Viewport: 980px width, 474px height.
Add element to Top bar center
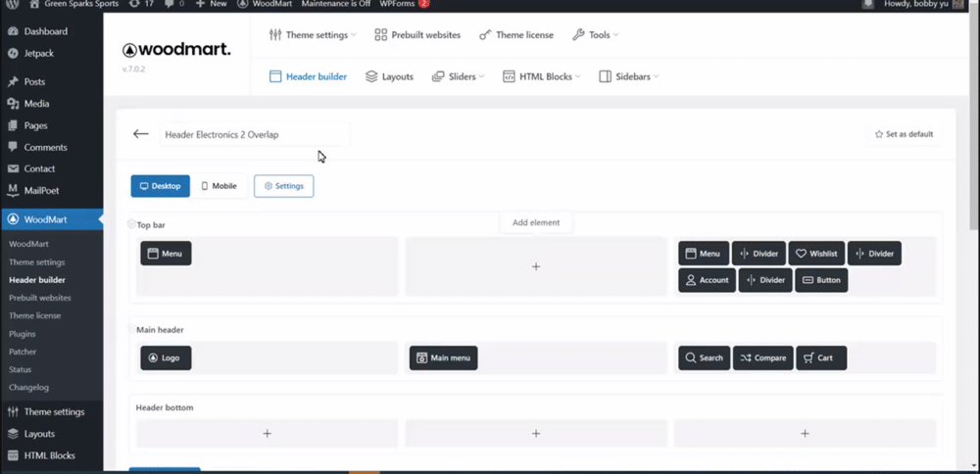[536, 266]
